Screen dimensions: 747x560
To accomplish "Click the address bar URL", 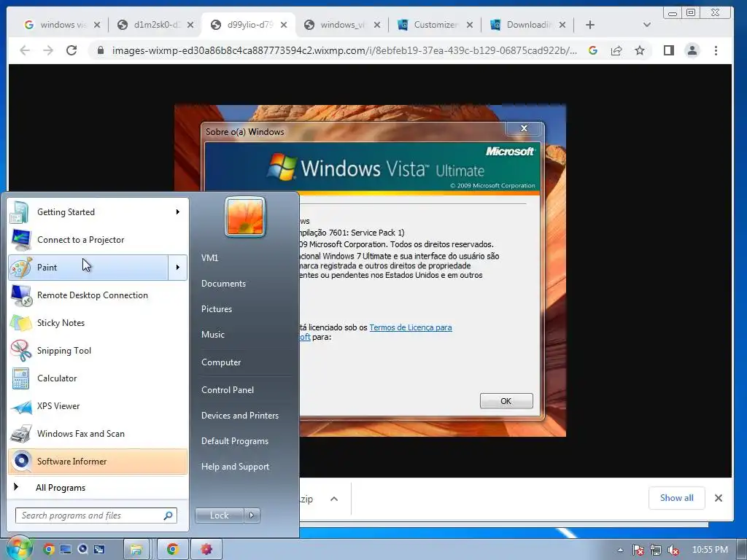I will click(x=344, y=50).
